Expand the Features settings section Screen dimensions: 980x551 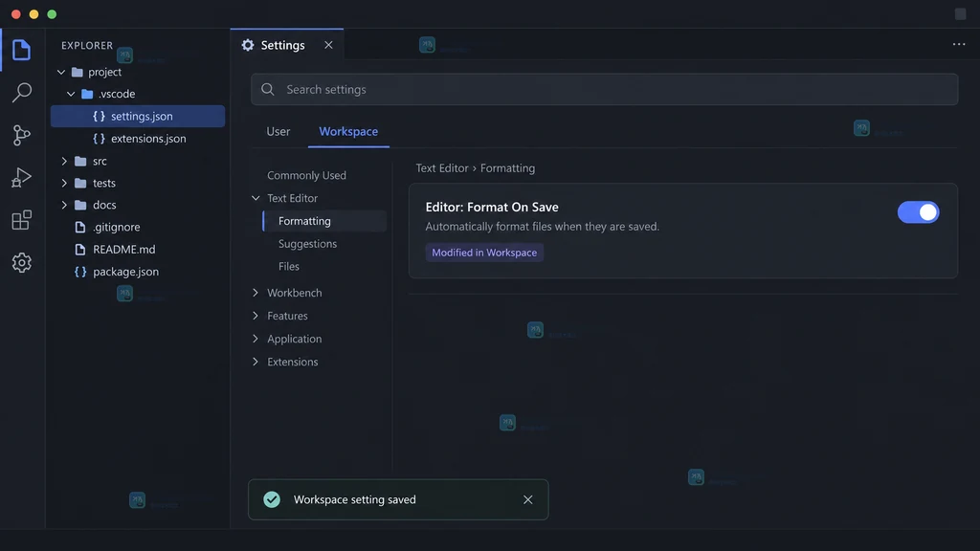[256, 316]
